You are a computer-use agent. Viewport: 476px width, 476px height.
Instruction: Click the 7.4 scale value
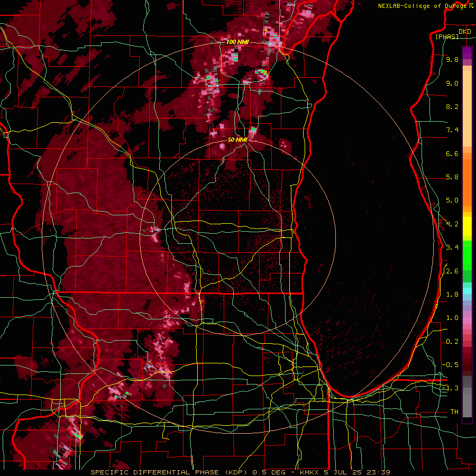(x=452, y=130)
